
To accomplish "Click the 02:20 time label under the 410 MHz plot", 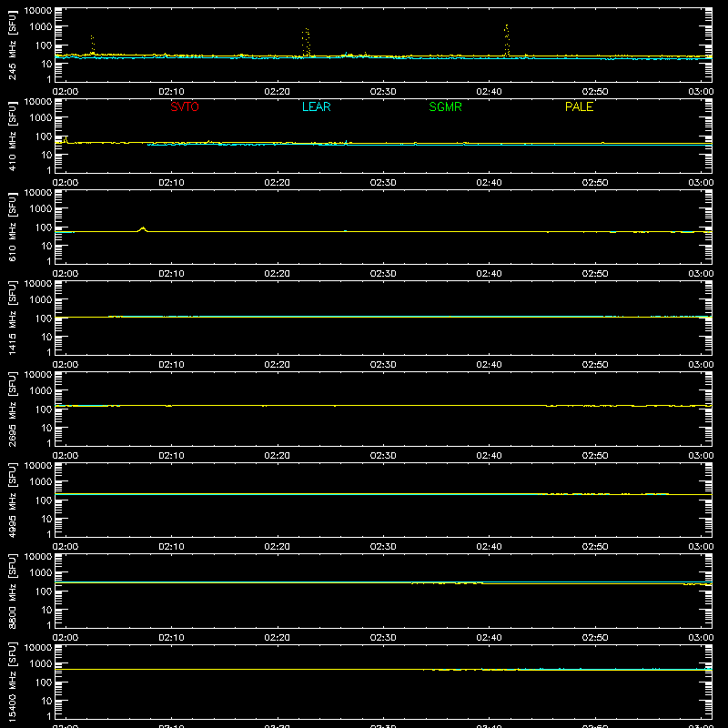I will tap(278, 183).
